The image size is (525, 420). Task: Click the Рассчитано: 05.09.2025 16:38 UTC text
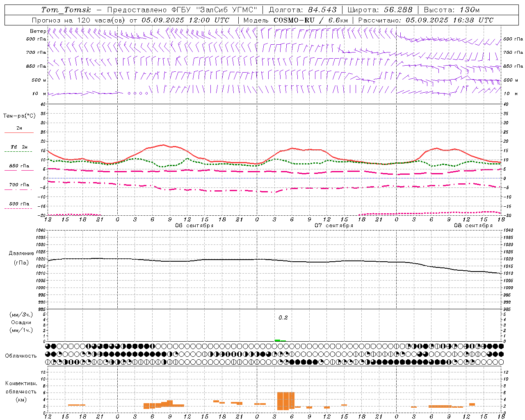pos(426,20)
